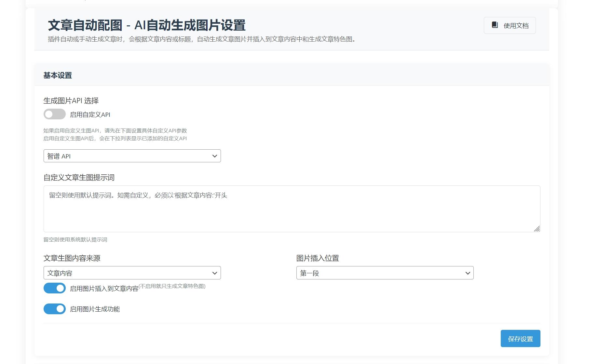This screenshot has width=613, height=364.
Task: Open the 使用文档 documentation button
Action: (x=509, y=25)
